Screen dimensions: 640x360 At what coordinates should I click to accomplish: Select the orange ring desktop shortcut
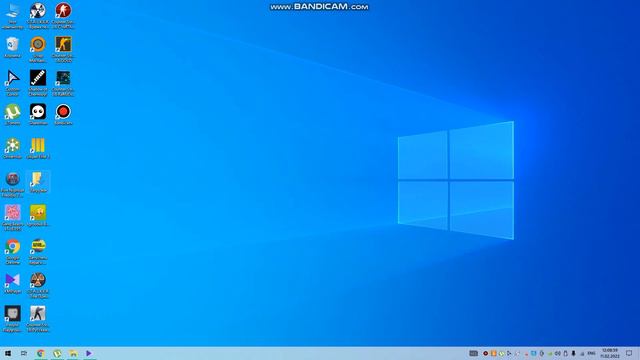38,49
